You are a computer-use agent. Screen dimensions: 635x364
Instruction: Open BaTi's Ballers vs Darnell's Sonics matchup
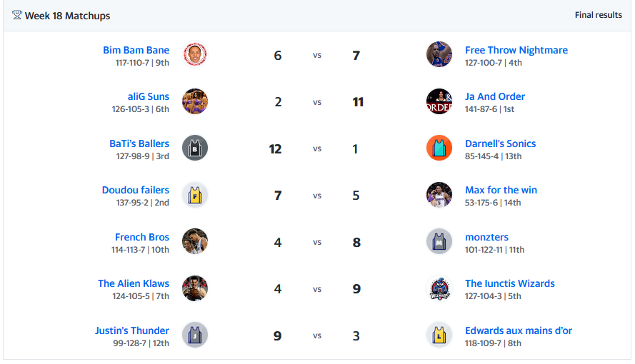pos(317,148)
